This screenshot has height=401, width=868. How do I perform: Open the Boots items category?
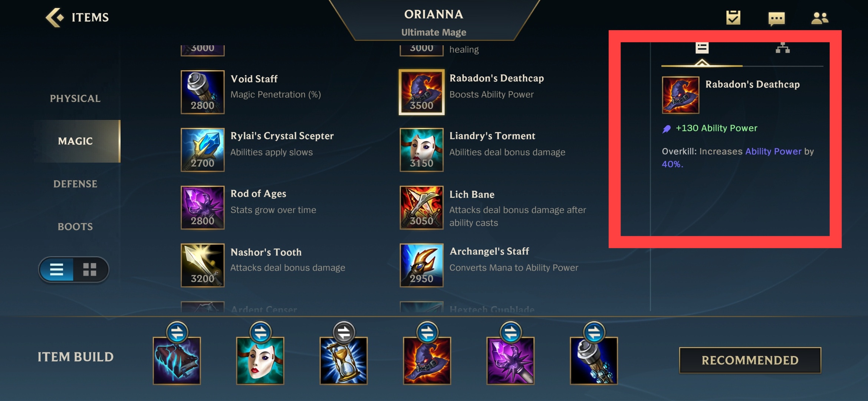pos(75,226)
